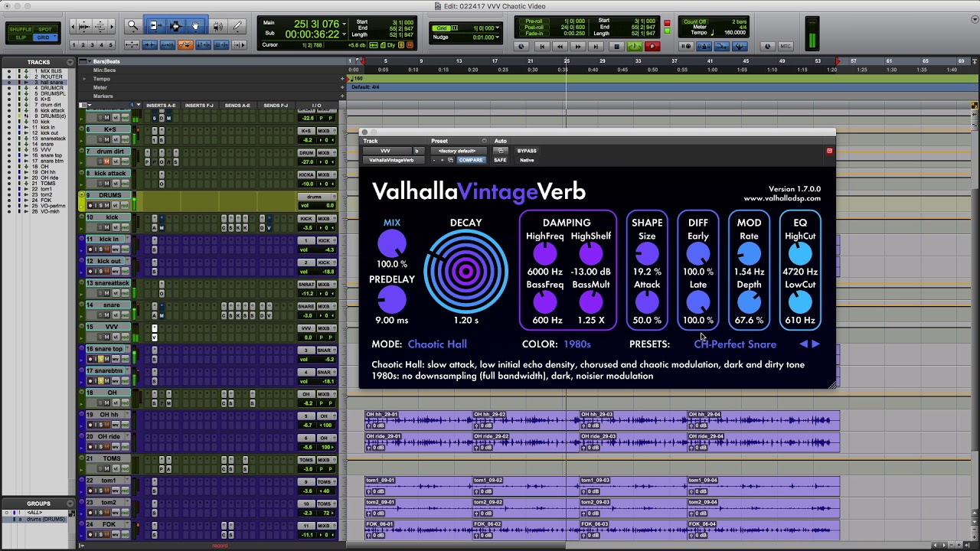Toggle Grid edit mode

45,37
